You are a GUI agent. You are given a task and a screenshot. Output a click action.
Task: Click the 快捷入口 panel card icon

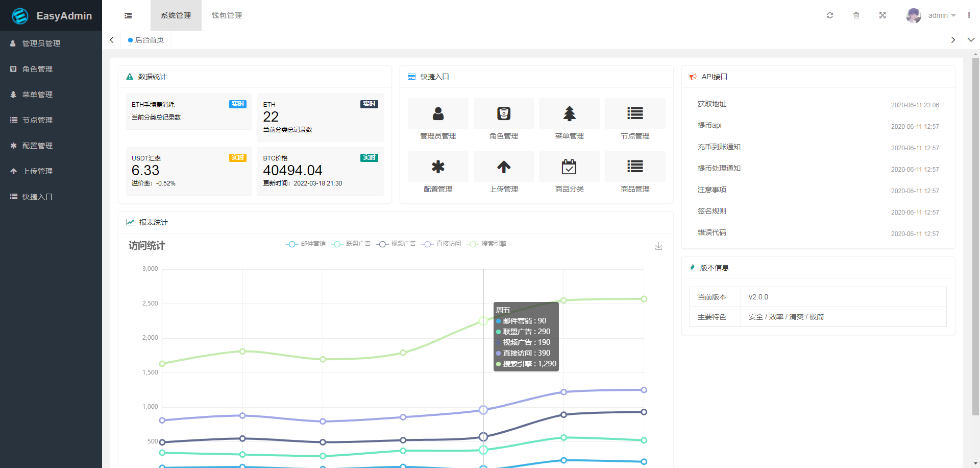[411, 77]
